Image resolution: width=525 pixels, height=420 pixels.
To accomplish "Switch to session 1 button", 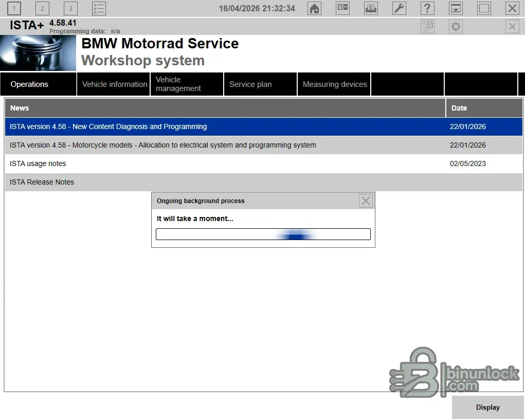I will pyautogui.click(x=14, y=8).
